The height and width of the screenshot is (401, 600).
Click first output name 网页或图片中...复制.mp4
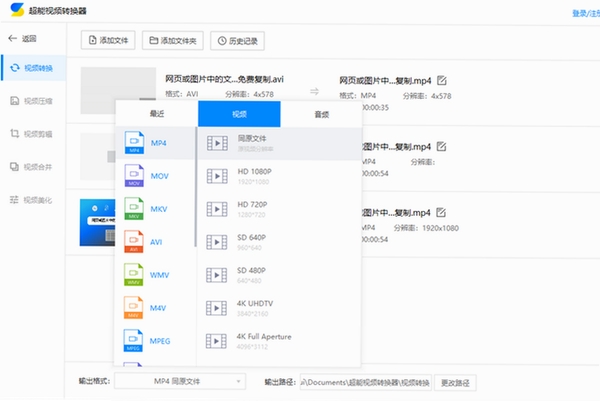coord(385,81)
